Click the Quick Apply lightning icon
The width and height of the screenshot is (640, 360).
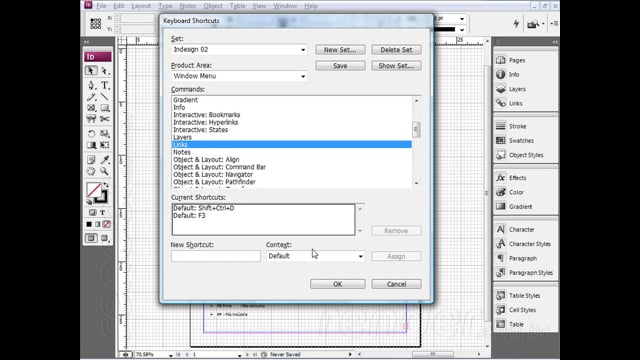point(516,24)
